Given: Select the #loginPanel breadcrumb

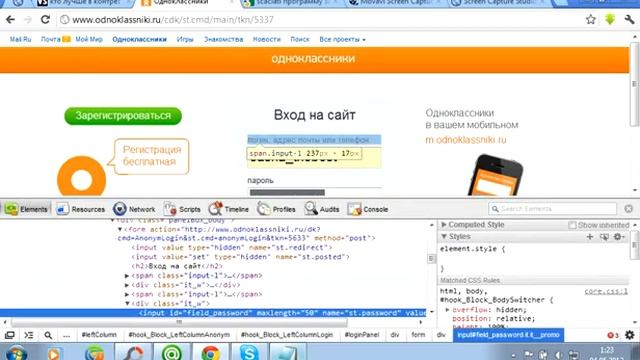Looking at the screenshot, I should tap(362, 335).
